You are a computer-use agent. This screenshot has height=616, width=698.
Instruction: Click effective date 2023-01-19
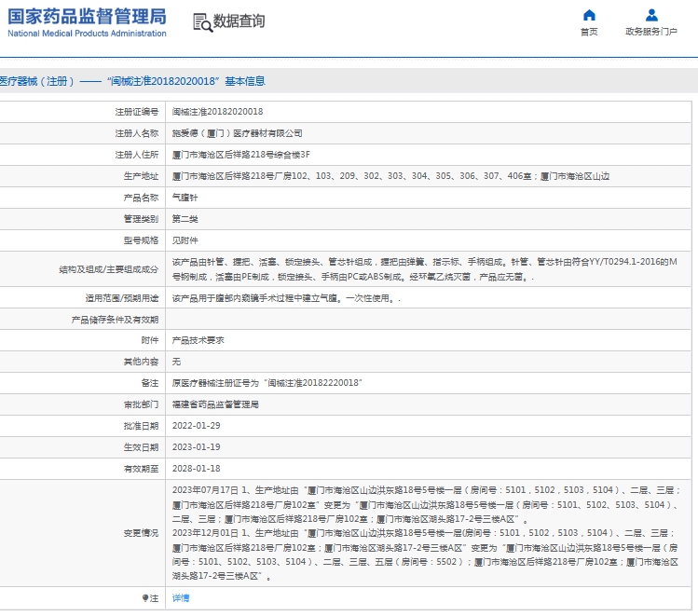pyautogui.click(x=197, y=447)
